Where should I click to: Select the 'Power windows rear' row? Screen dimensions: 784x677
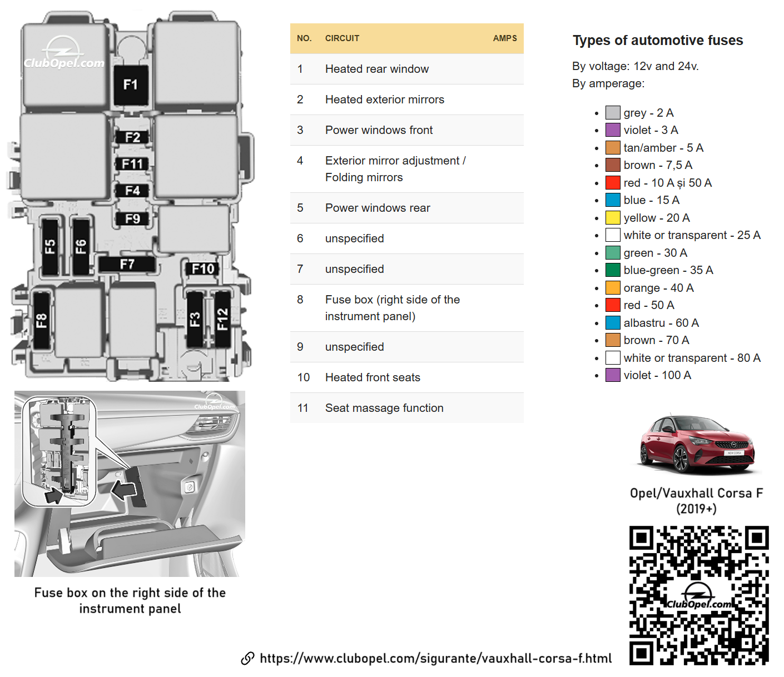407,208
